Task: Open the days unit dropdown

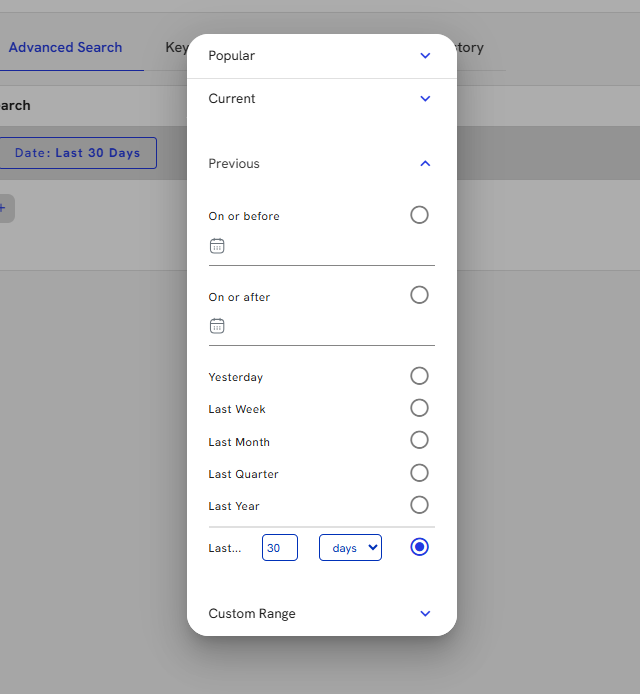Action: coord(351,547)
